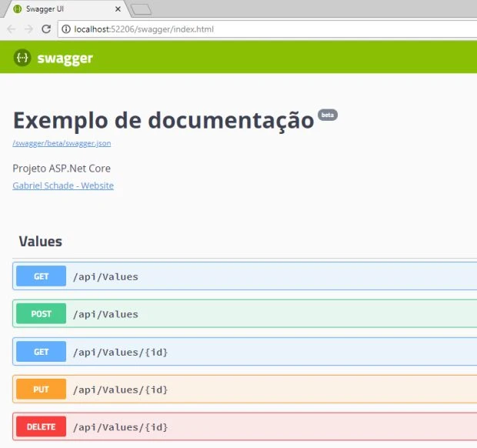Collapse the Values section header
This screenshot has height=448, width=477.
(x=41, y=242)
